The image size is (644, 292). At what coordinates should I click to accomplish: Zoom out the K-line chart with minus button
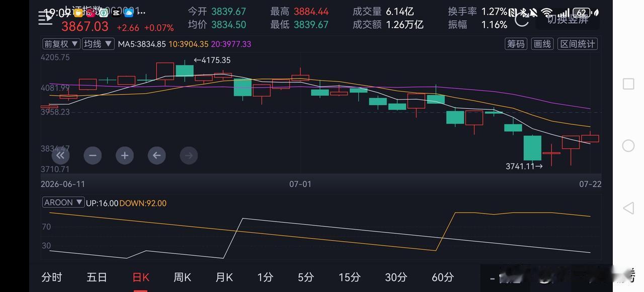point(92,155)
